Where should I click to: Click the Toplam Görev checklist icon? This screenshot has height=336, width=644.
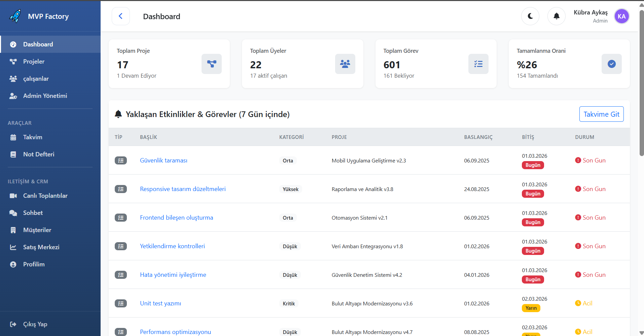[x=478, y=64]
